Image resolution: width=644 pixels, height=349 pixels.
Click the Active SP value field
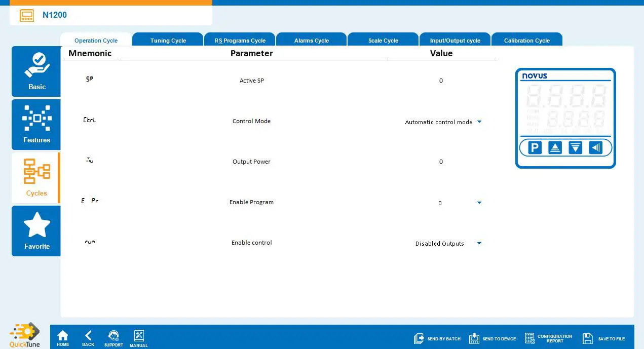441,81
